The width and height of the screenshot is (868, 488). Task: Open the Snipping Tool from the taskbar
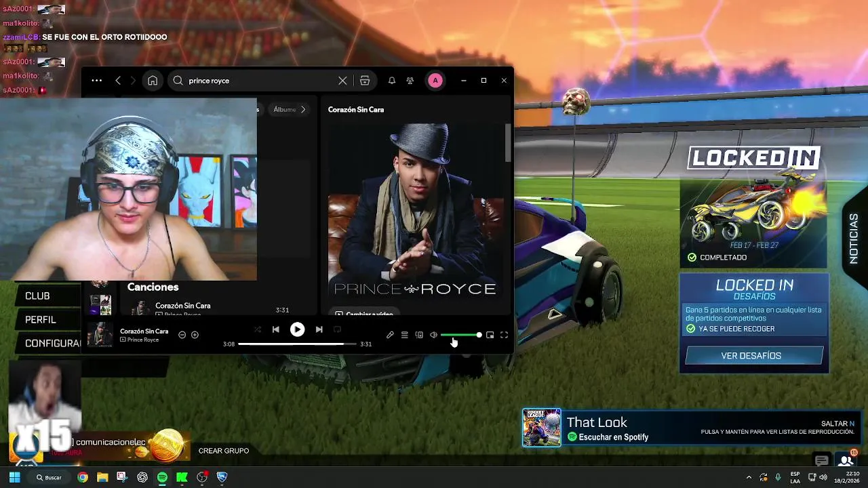coord(122,477)
